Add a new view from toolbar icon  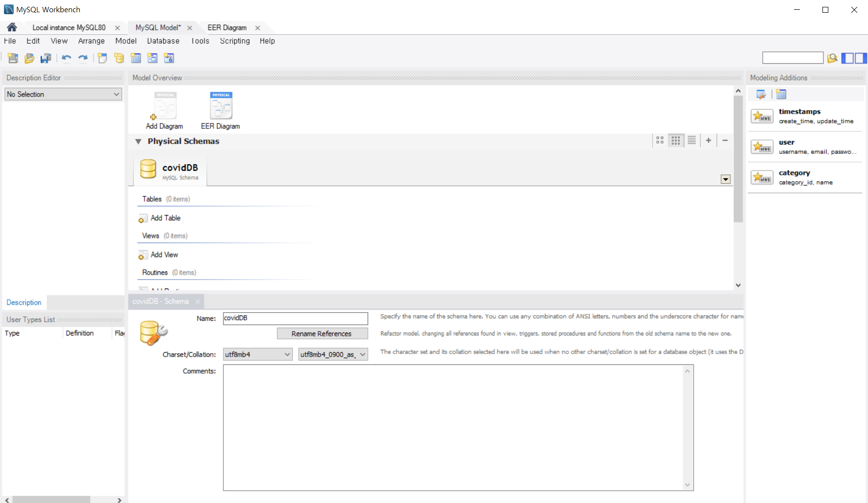pyautogui.click(x=152, y=58)
